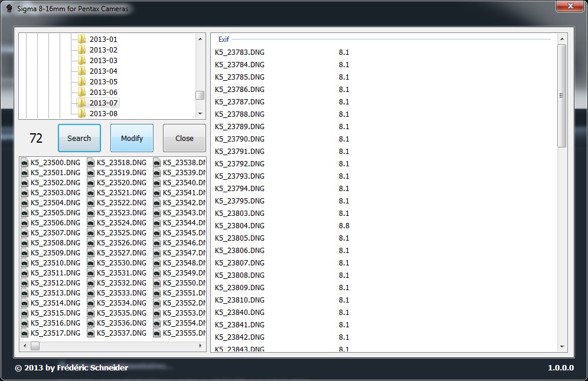
Task: Click the 8.8 value for K5_23804.DNG
Action: (x=344, y=225)
